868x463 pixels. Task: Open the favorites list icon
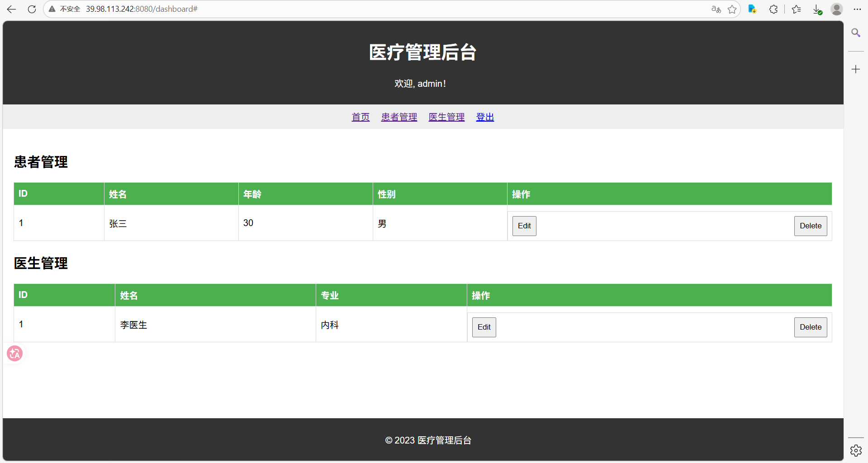coord(797,9)
